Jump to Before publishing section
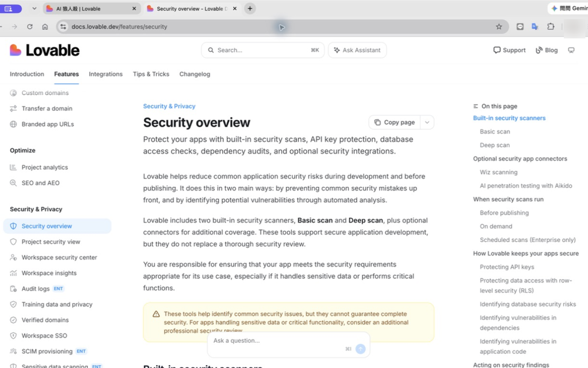The height and width of the screenshot is (368, 588). pos(504,213)
